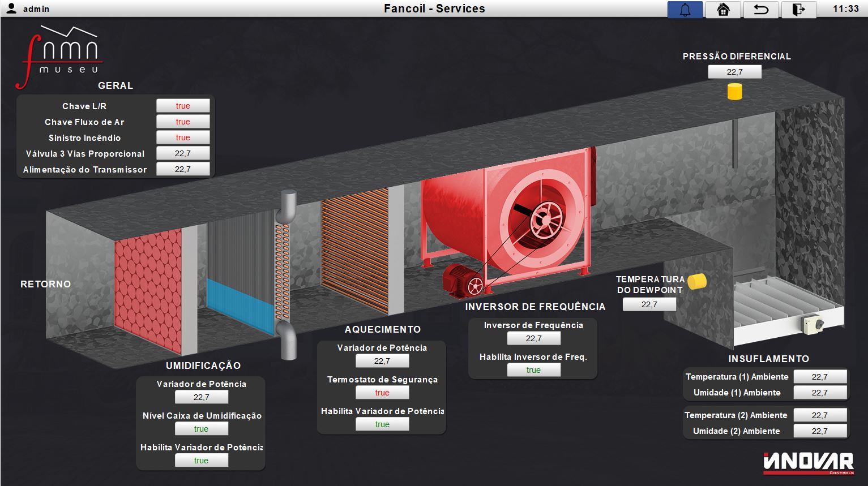Click the RETORNO label
This screenshot has height=486, width=868.
tap(46, 284)
